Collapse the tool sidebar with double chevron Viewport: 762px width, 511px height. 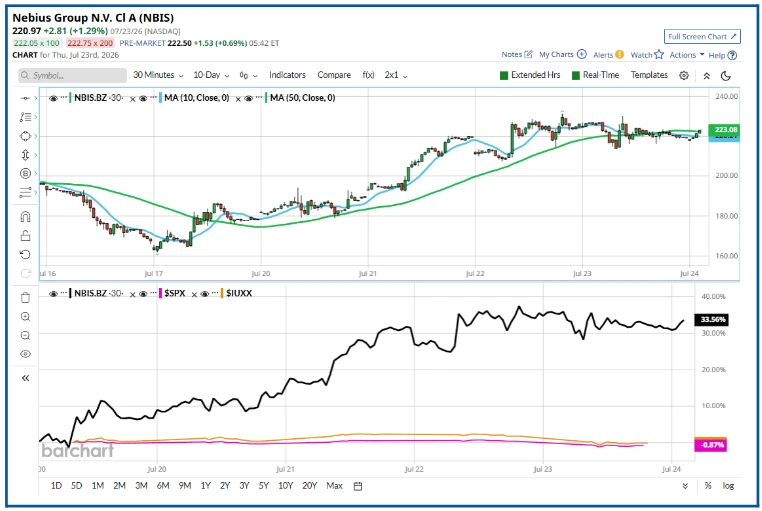(25, 378)
